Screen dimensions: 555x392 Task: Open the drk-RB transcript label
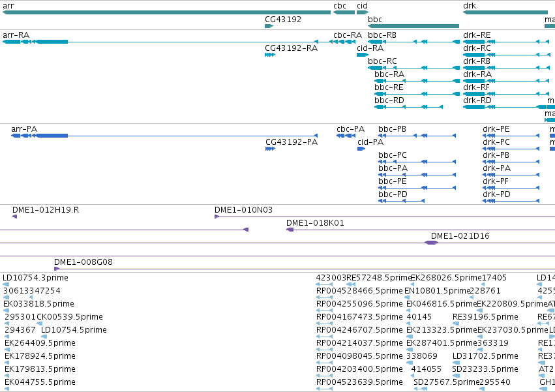(x=477, y=61)
